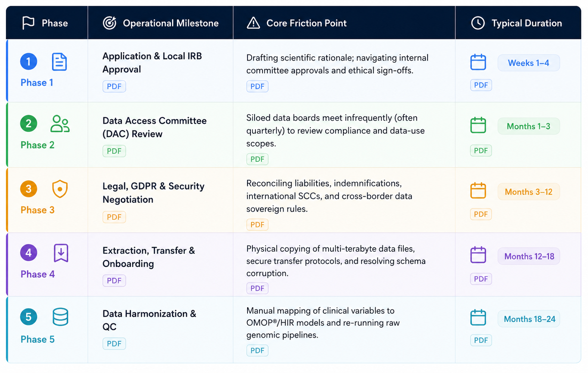The width and height of the screenshot is (588, 373).
Task: Select the Months 3–12 duration badge
Action: click(529, 192)
